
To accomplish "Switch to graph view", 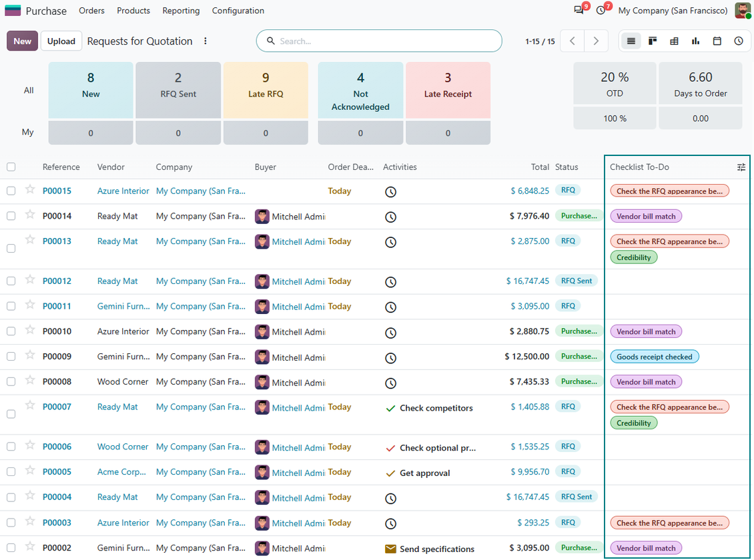I will [x=695, y=41].
